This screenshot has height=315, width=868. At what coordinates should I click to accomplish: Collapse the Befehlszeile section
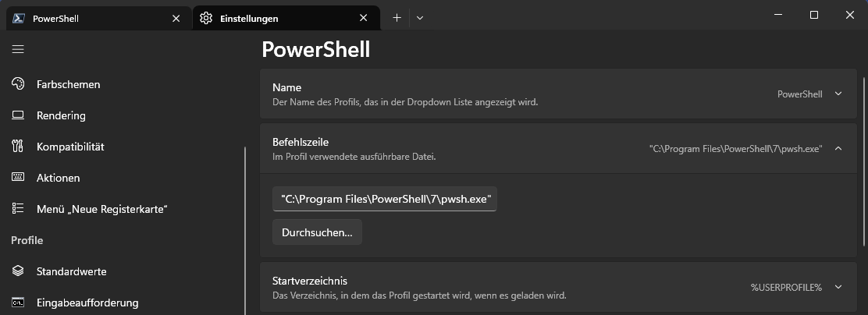(x=838, y=148)
